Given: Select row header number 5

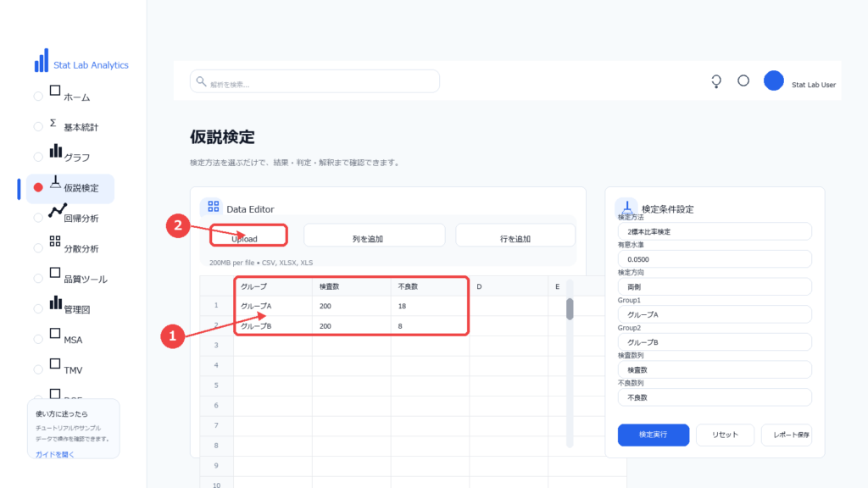Looking at the screenshot, I should point(216,385).
